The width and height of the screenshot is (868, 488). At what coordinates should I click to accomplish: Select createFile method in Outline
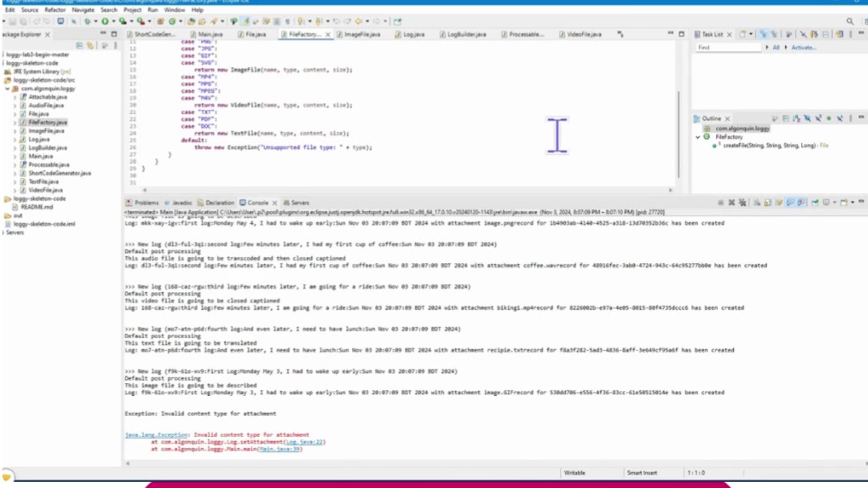pyautogui.click(x=770, y=146)
